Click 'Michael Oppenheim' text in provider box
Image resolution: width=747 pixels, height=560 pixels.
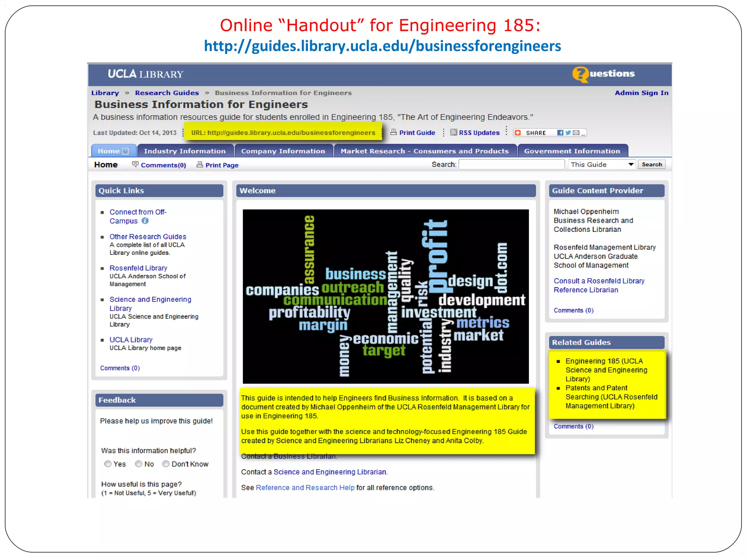[586, 211]
